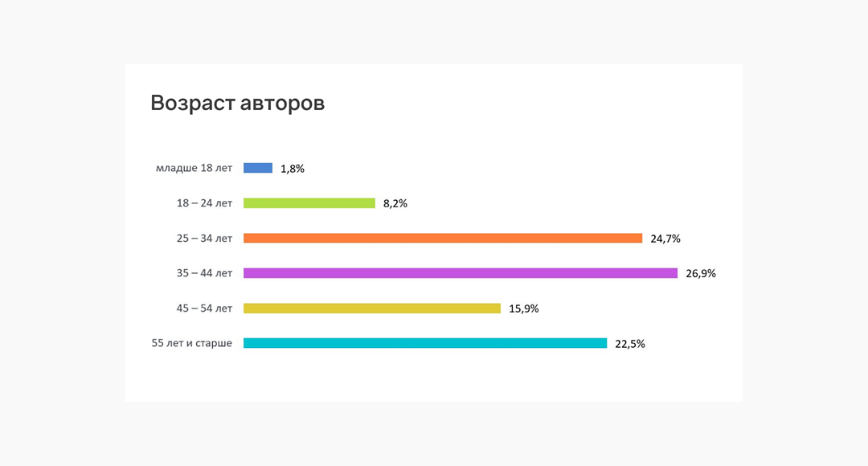Click the orange 25 – 34 bar
The image size is (868, 466).
pyautogui.click(x=443, y=238)
